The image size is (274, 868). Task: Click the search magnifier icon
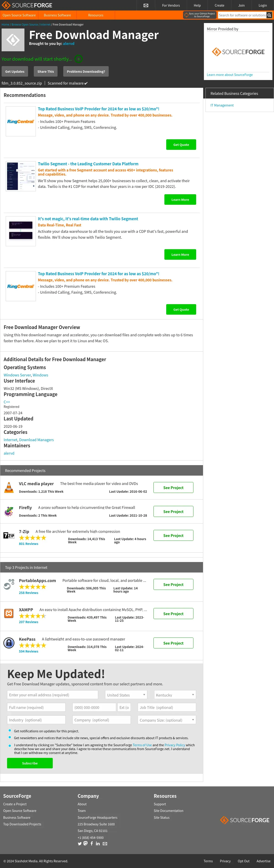pyautogui.click(x=269, y=15)
